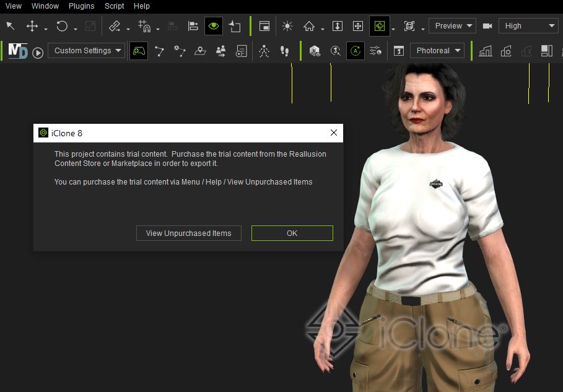
Task: Close the iClone 8 trial dialog
Action: 334,133
